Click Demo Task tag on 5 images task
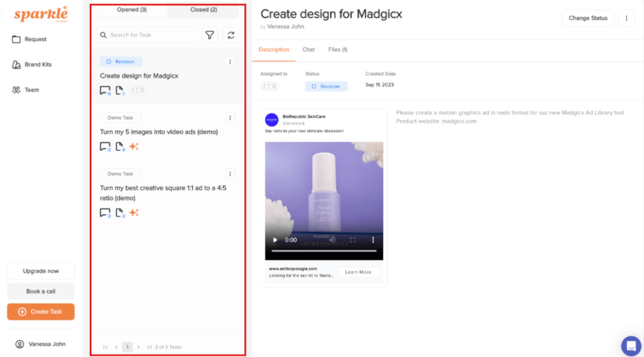Image resolution: width=644 pixels, height=357 pixels. tap(120, 118)
